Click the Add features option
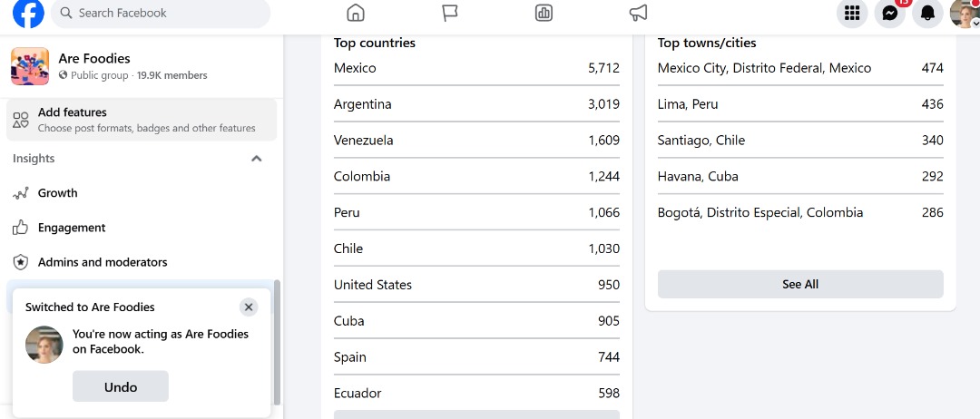The width and height of the screenshot is (980, 419). pos(142,120)
